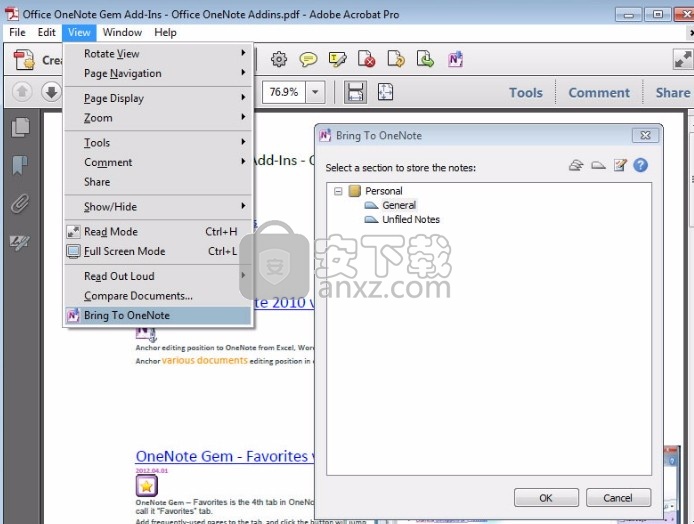Select Read Mode menu entry

(x=158, y=231)
